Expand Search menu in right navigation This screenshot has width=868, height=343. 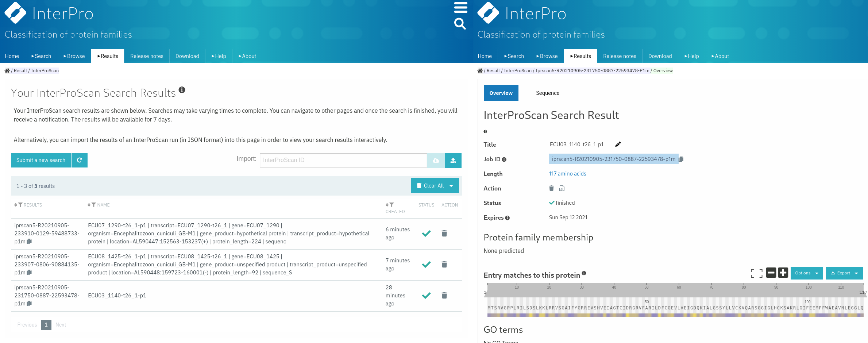click(x=514, y=56)
